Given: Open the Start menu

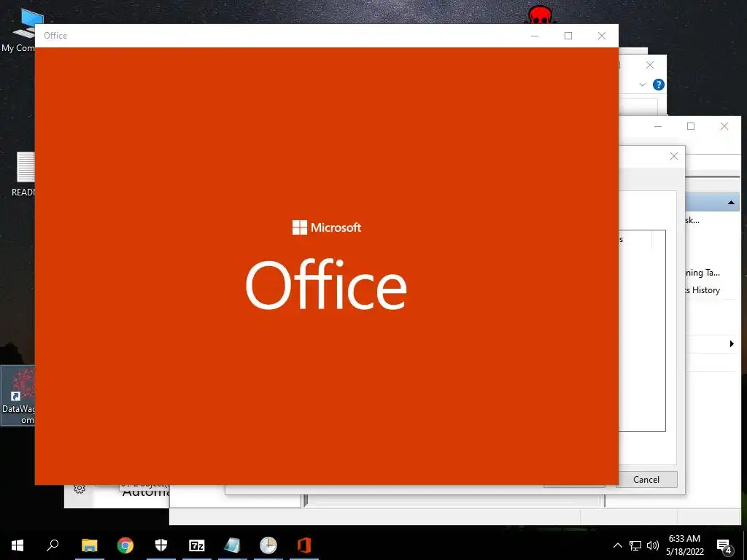Looking at the screenshot, I should coord(18,545).
